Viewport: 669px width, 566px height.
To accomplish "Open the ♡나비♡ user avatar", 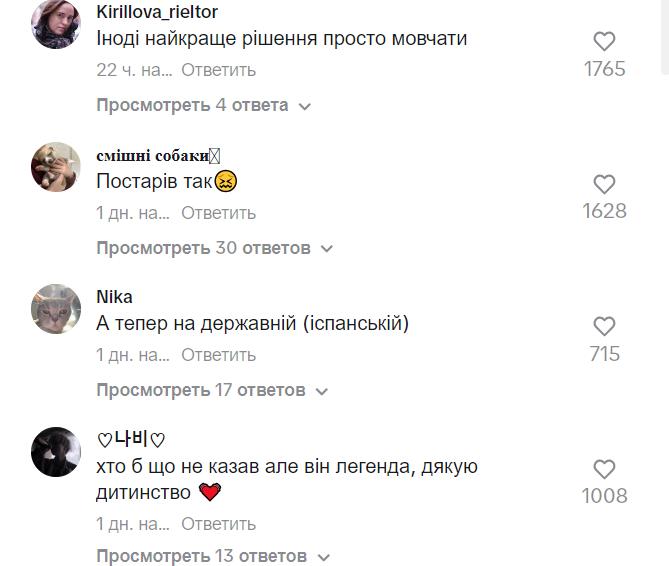I will [x=55, y=452].
